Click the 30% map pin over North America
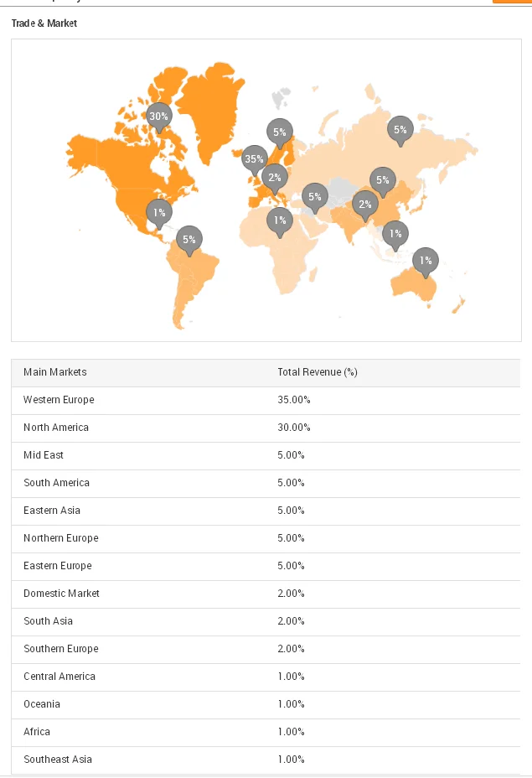 click(x=158, y=117)
